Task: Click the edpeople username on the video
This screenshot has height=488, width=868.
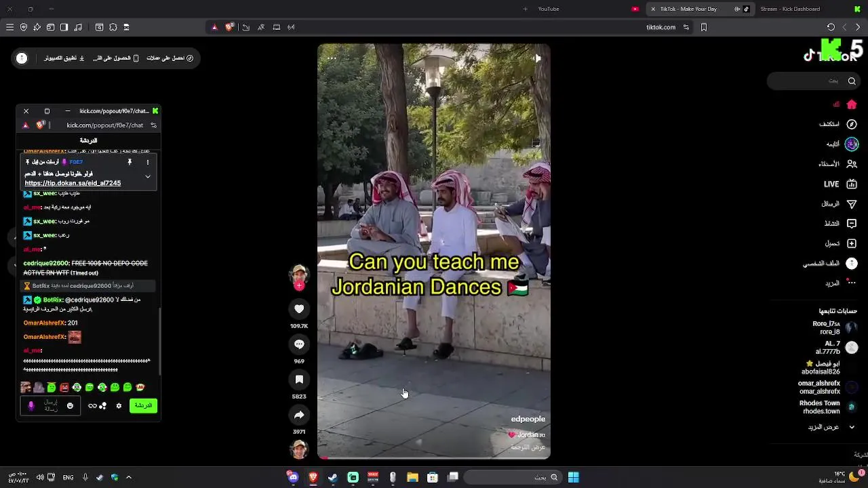Action: (x=528, y=419)
